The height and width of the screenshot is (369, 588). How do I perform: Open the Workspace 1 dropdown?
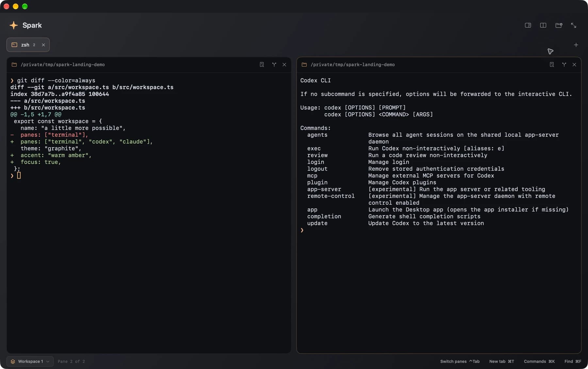click(30, 361)
